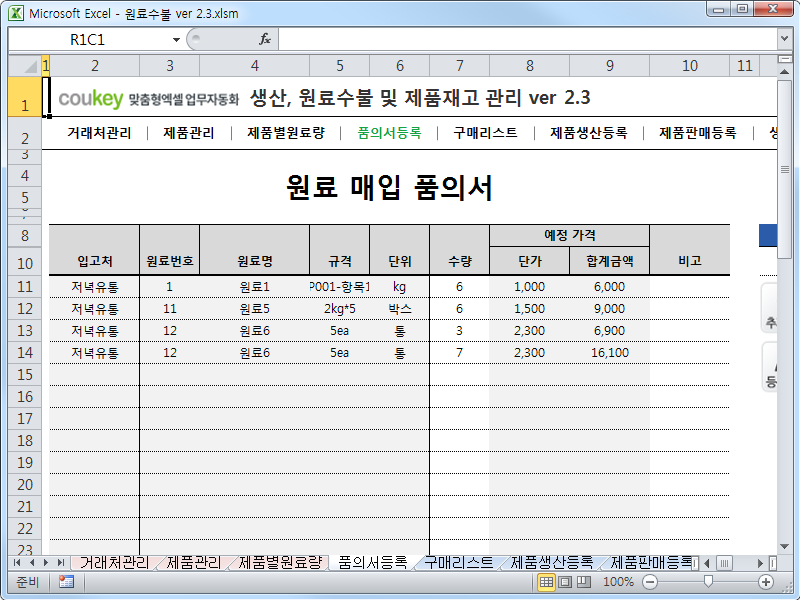The image size is (800, 600).
Task: Go to next sheet tab arrow
Action: (x=46, y=562)
